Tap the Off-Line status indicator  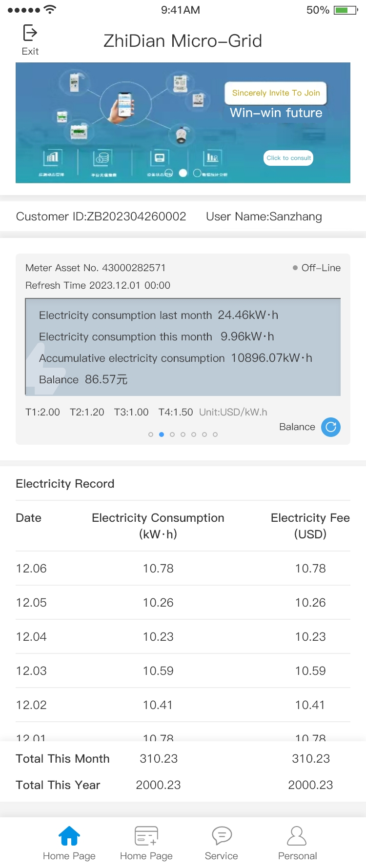(x=316, y=268)
